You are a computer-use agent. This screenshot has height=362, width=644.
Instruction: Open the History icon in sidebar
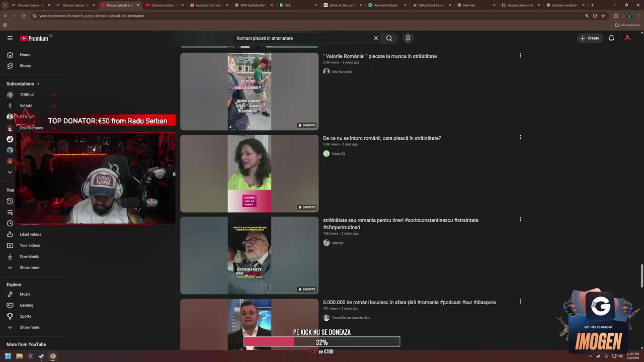point(10,201)
